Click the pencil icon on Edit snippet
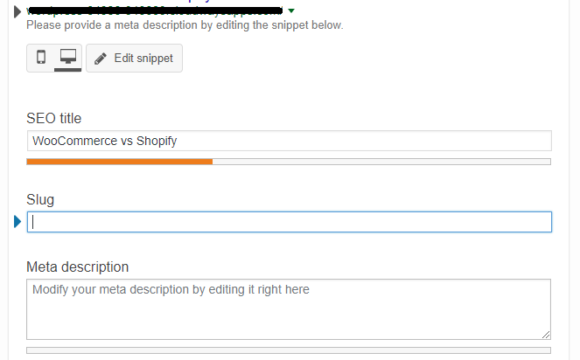The image size is (580, 360). [100, 58]
